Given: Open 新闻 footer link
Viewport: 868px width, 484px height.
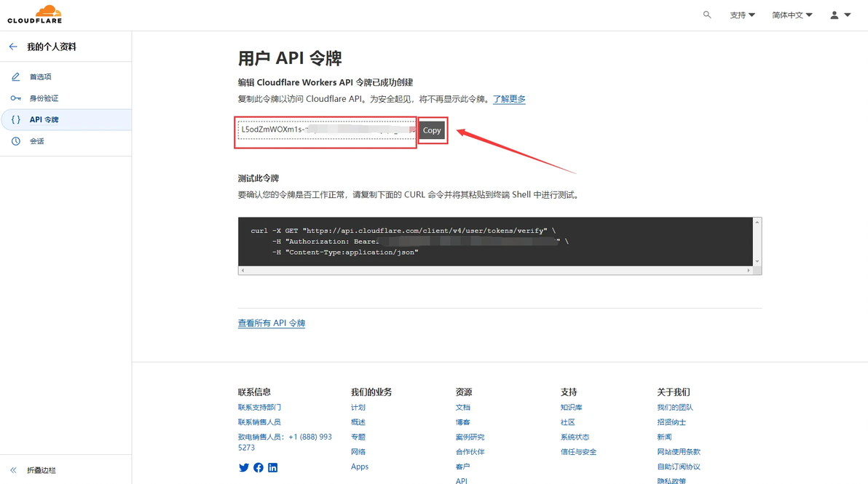Looking at the screenshot, I should pos(664,437).
